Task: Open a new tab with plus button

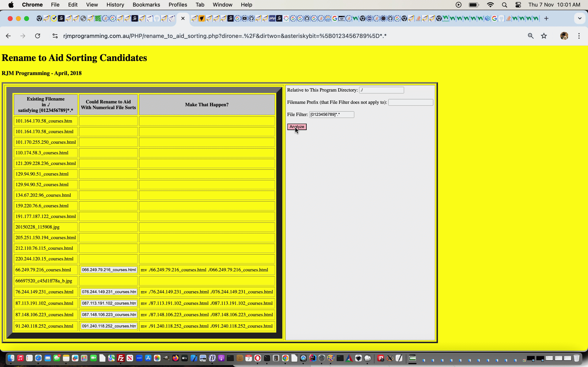Action: [x=546, y=18]
